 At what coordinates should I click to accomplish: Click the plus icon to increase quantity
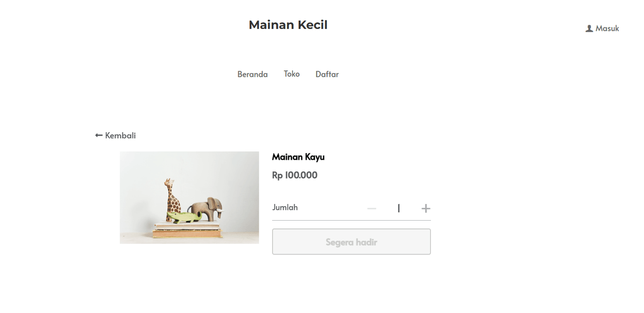coord(426,208)
